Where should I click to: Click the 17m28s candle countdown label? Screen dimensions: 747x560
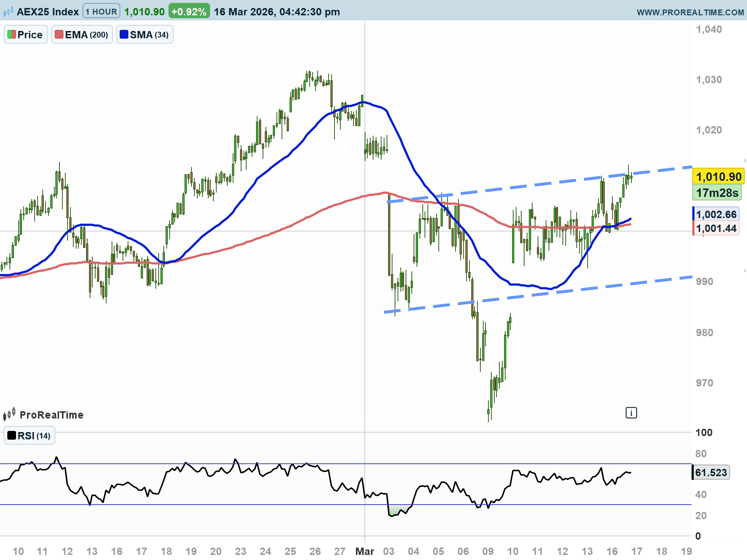pyautogui.click(x=717, y=193)
